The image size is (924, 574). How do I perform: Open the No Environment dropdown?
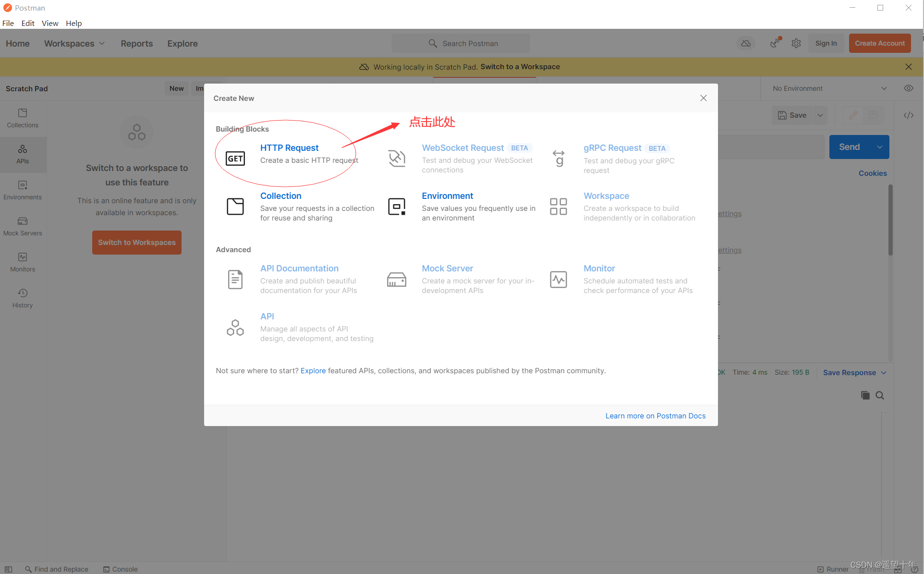[x=829, y=88]
